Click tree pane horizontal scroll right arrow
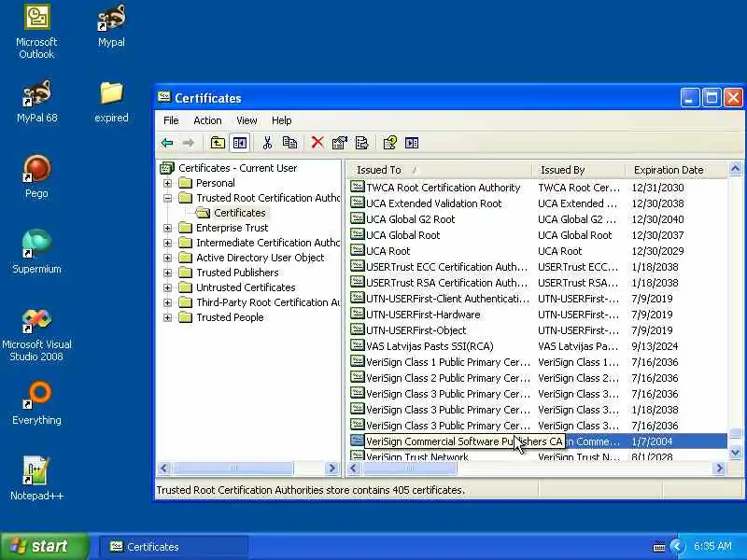The height and width of the screenshot is (560, 747). point(332,469)
